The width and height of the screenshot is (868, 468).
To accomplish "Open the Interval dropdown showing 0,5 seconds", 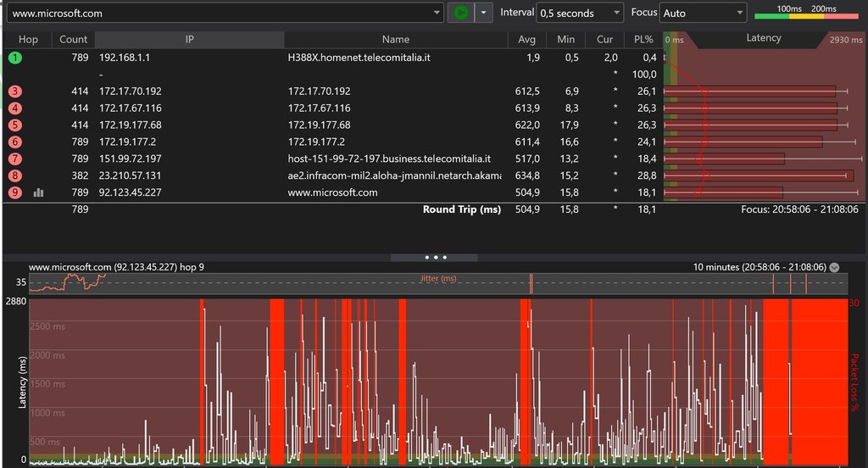I will (581, 13).
